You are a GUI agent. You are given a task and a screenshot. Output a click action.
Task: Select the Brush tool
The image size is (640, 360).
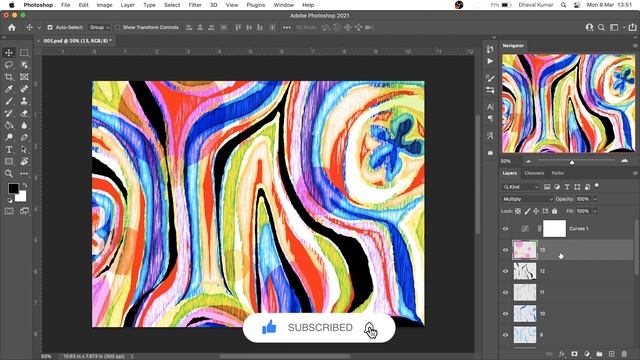tap(9, 101)
